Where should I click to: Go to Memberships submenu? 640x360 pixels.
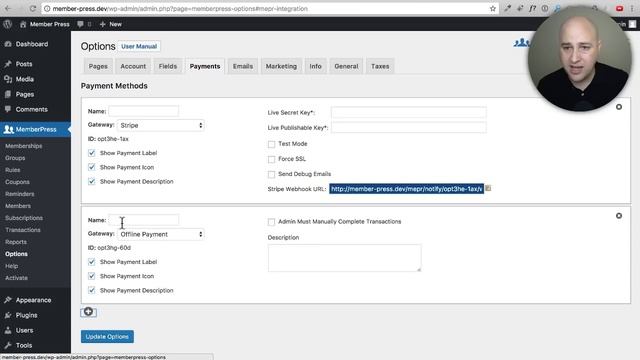tap(24, 146)
